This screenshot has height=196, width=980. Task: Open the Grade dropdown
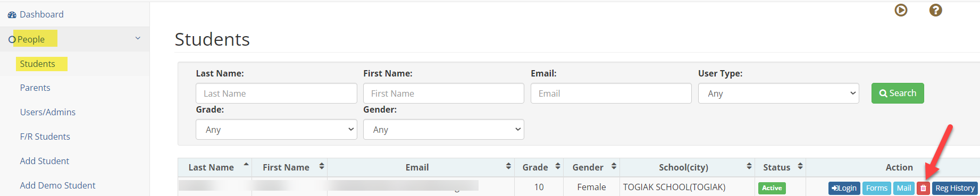(277, 130)
